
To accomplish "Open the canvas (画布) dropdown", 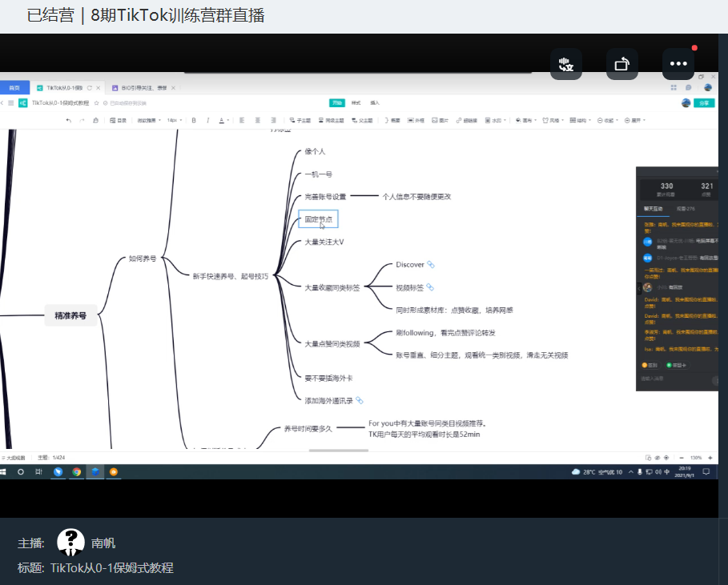I will click(526, 120).
